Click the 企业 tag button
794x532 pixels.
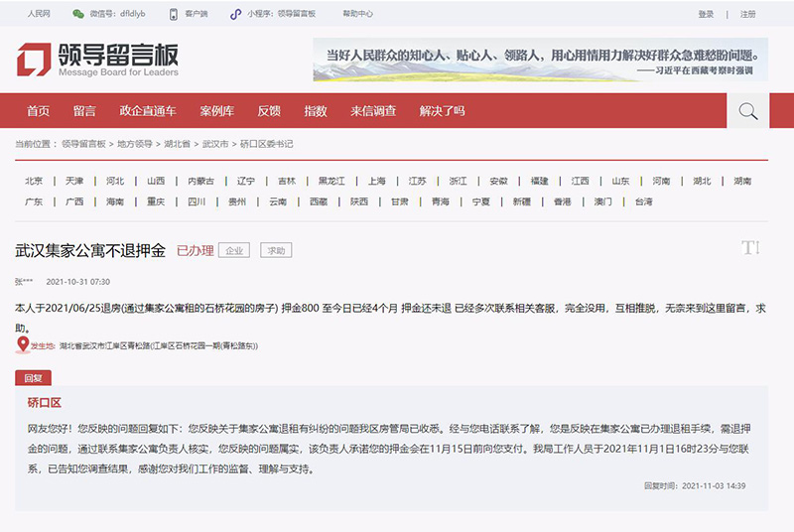click(x=234, y=251)
